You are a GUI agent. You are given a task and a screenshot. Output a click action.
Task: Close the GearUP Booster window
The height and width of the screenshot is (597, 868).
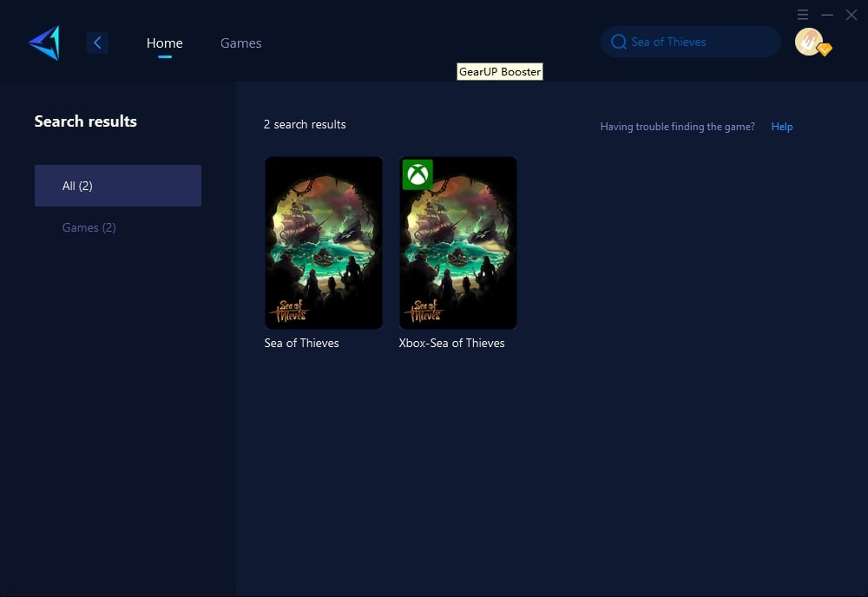tap(852, 15)
